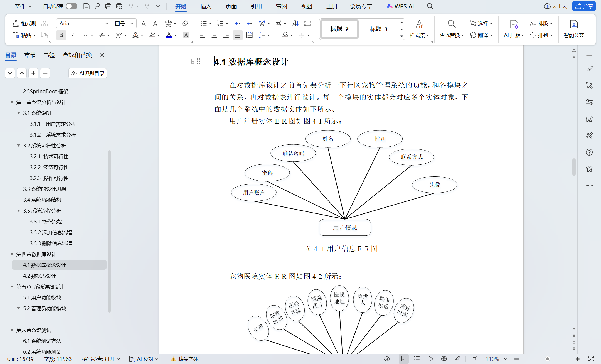
Task: Select center text alignment
Action: [x=214, y=35]
